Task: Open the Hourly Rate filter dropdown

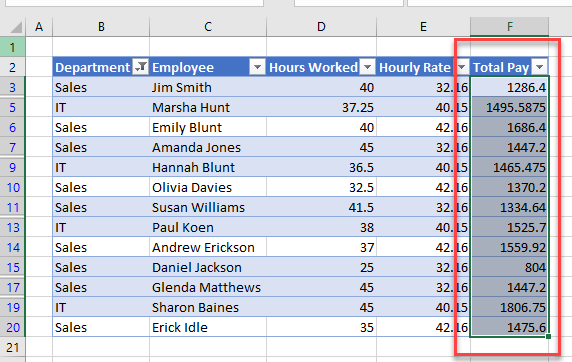Action: (461, 67)
